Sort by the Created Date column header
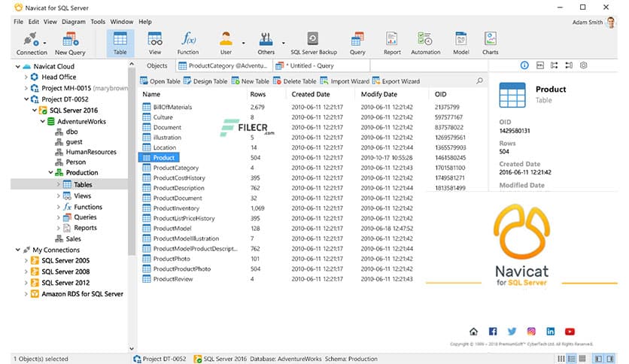This screenshot has height=364, width=629. [x=311, y=94]
